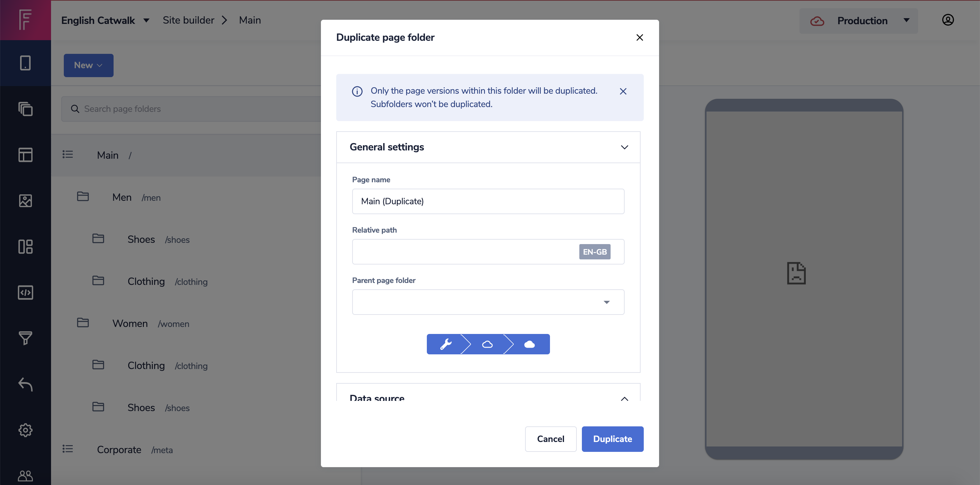Click the Duplicate button
The width and height of the screenshot is (980, 485).
[612, 439]
